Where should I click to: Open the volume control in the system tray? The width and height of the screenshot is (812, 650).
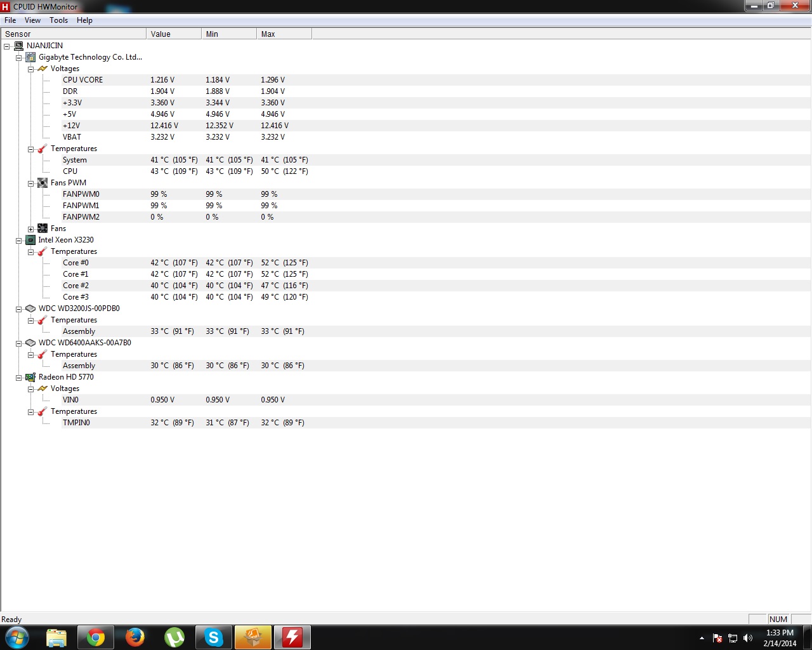(x=748, y=638)
